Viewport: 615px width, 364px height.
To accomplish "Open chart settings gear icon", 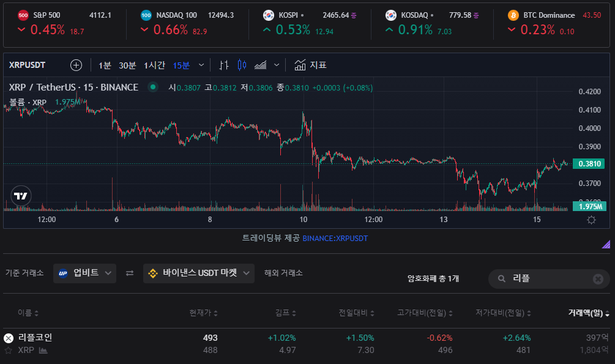I will point(592,220).
